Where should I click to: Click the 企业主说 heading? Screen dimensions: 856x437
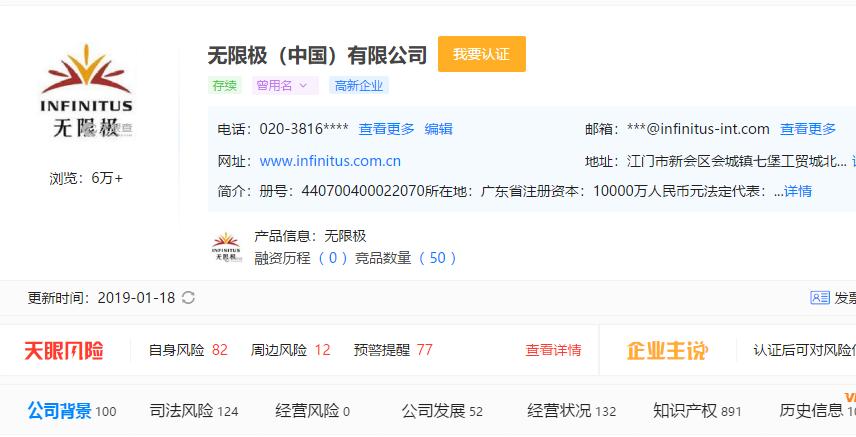(x=667, y=350)
